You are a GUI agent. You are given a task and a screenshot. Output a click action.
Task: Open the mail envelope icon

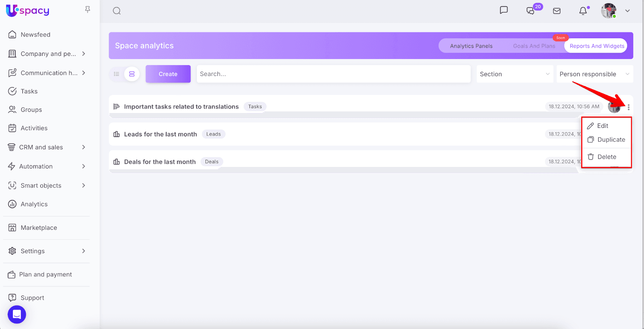[557, 11]
